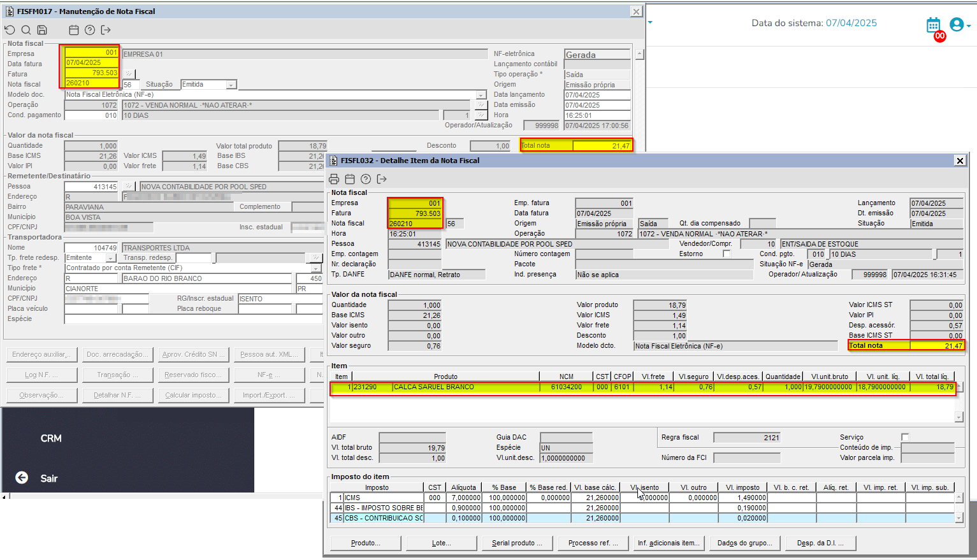Click the Lote... button

click(441, 543)
